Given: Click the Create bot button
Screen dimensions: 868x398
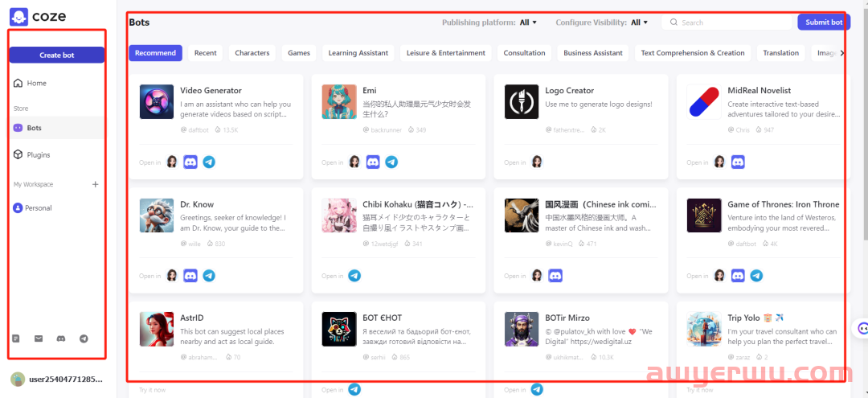Looking at the screenshot, I should pyautogui.click(x=56, y=55).
